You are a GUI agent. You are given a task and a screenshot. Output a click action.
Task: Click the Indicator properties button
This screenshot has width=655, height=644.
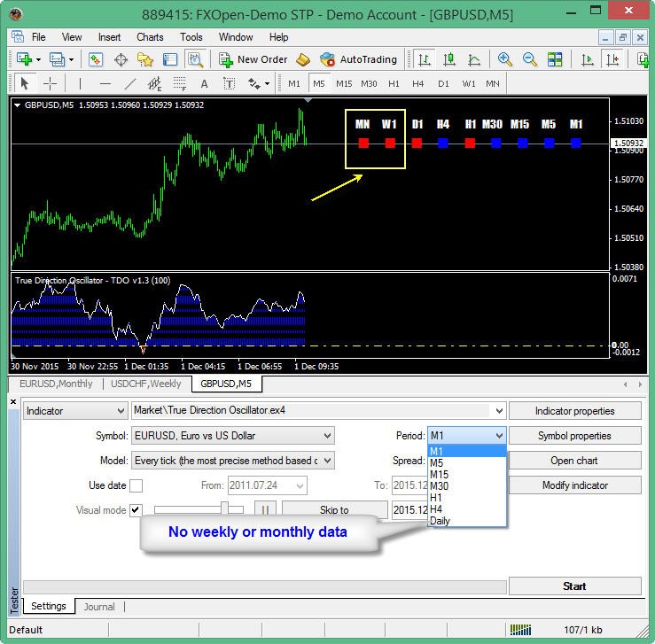(x=574, y=411)
